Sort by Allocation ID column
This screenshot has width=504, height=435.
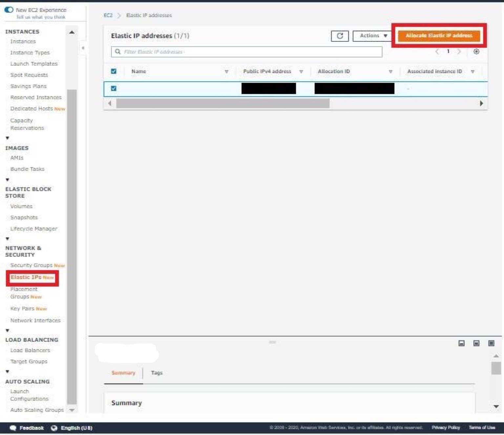pos(390,72)
